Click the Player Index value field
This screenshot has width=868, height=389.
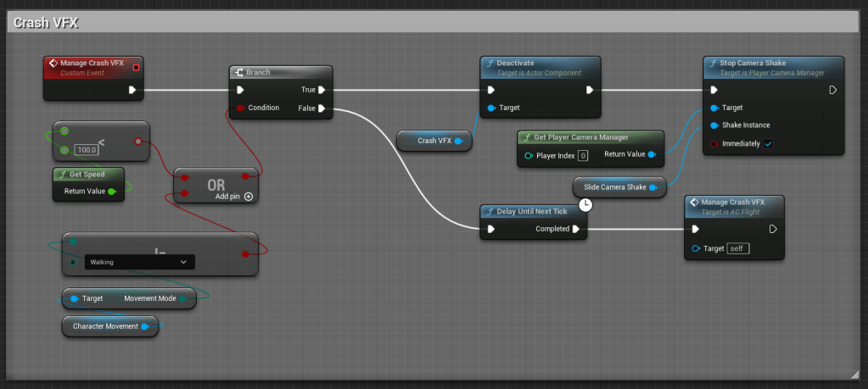tap(583, 155)
